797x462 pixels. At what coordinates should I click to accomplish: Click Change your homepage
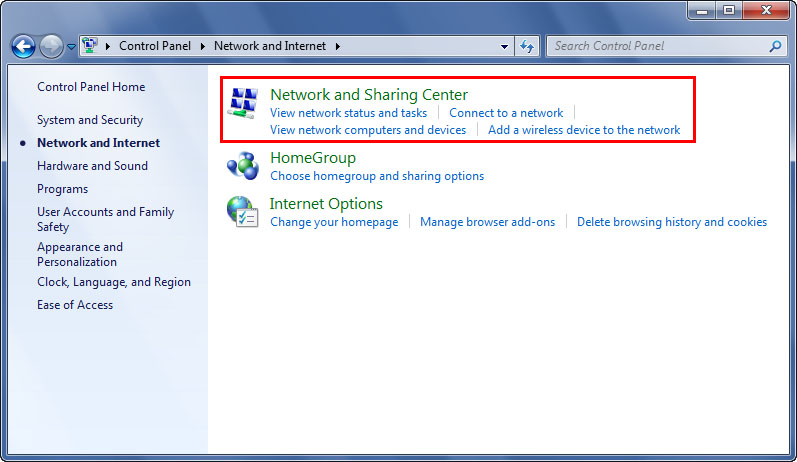pos(334,222)
